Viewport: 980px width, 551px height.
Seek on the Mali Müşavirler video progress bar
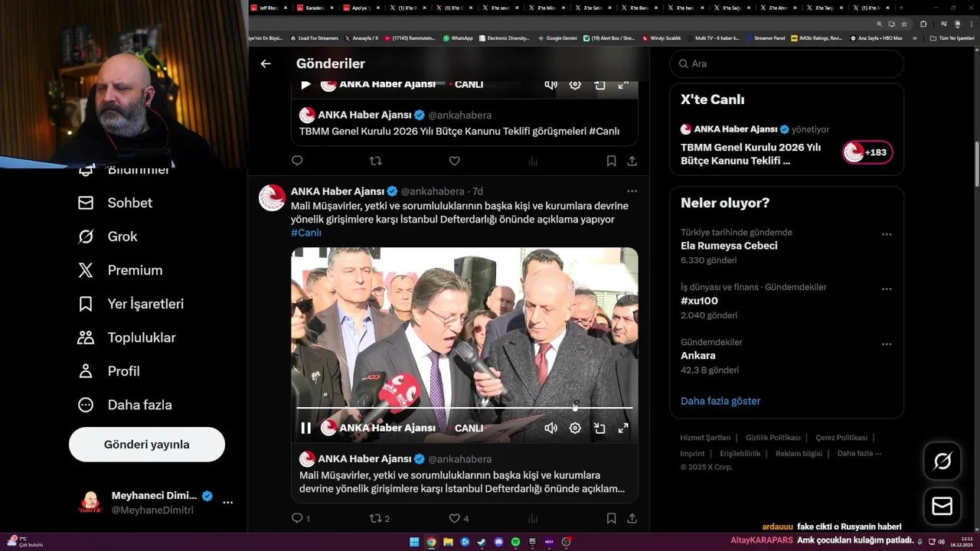(465, 407)
